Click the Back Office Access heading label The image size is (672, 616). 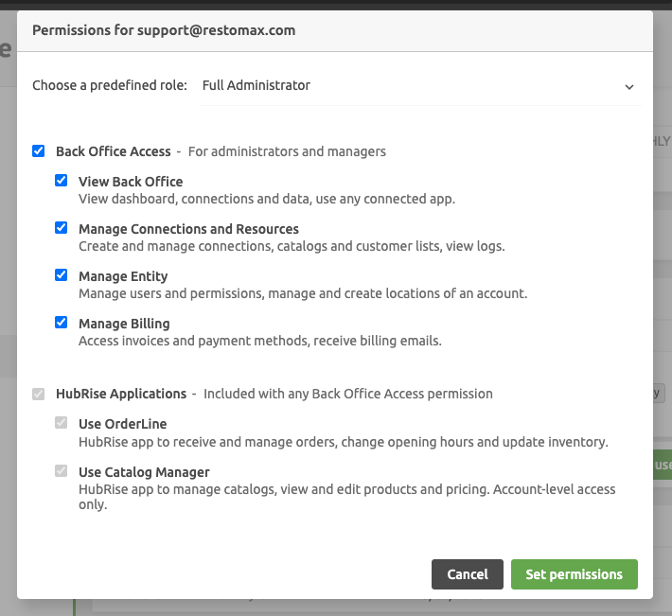point(113,151)
